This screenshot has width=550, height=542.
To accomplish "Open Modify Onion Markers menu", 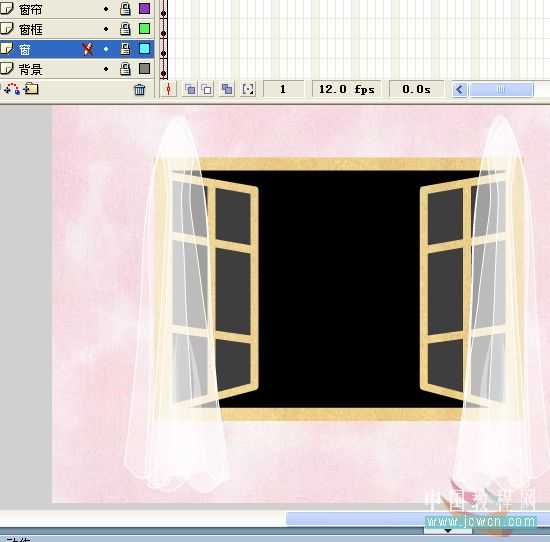I will pos(248,89).
